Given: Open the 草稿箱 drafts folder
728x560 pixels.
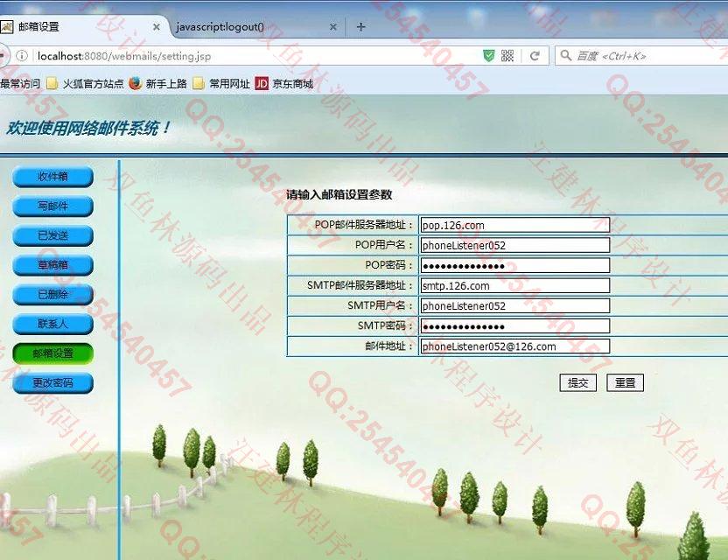Looking at the screenshot, I should coord(52,265).
